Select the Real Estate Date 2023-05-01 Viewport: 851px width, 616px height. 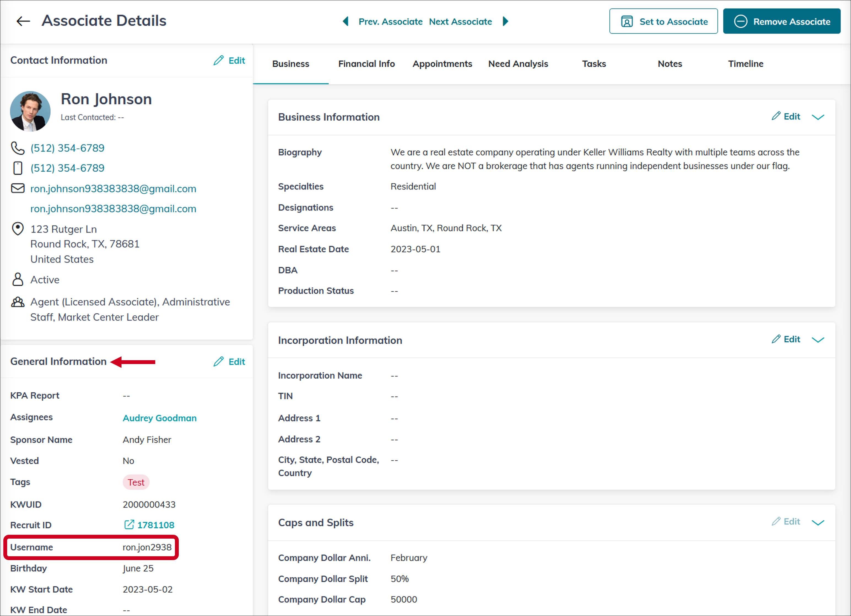pyautogui.click(x=415, y=249)
